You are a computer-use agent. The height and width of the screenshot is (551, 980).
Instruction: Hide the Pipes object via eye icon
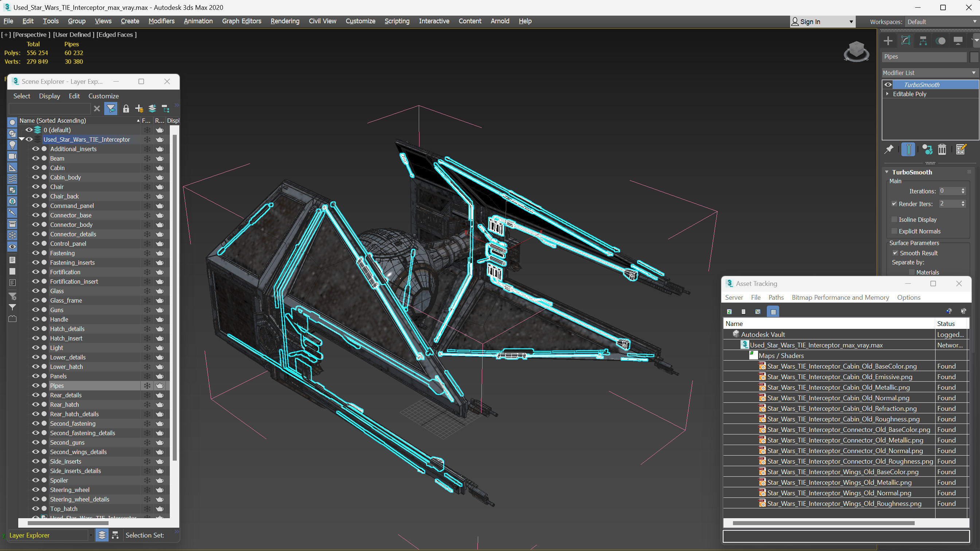tap(35, 386)
